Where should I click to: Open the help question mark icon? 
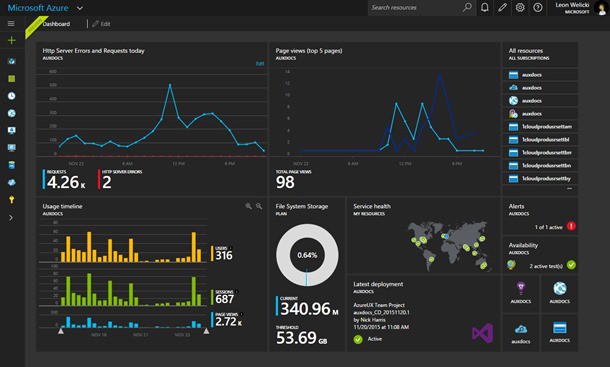tap(538, 7)
